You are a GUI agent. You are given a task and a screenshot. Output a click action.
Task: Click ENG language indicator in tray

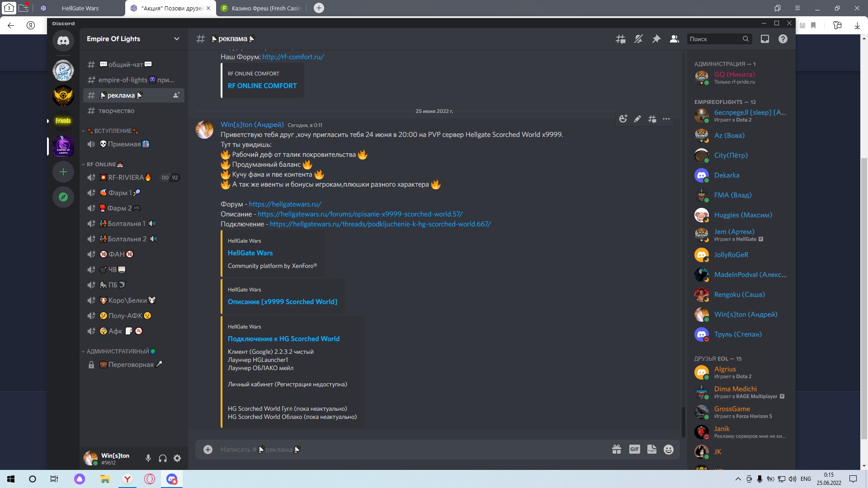point(806,479)
